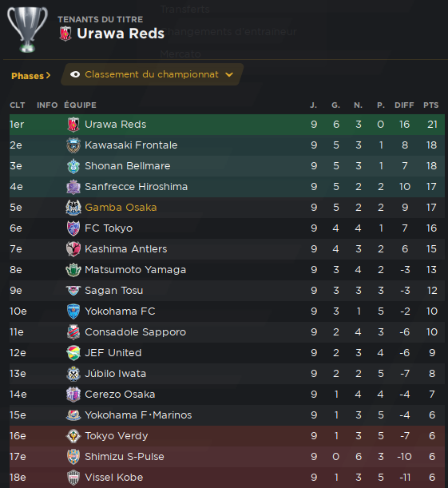
Task: Click Kawasaki Frontale club crest
Action: (73, 145)
